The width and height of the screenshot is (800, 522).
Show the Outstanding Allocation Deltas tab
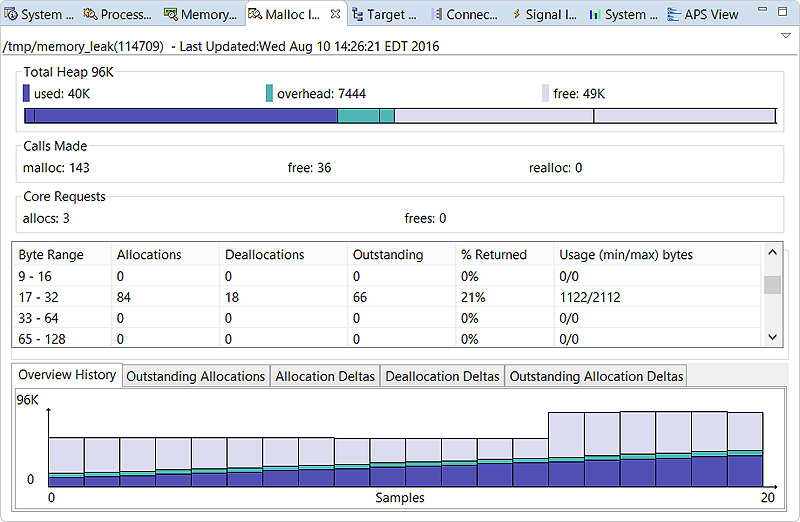point(596,376)
